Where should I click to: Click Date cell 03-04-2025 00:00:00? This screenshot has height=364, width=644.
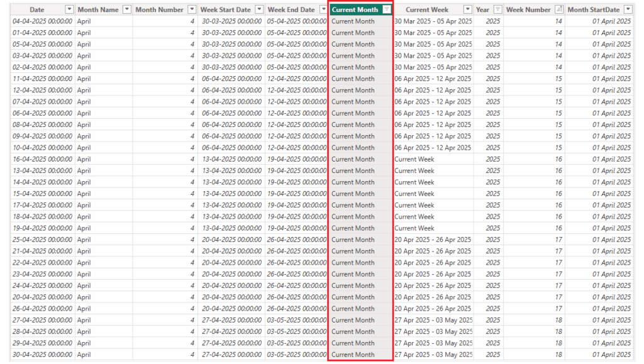point(42,55)
